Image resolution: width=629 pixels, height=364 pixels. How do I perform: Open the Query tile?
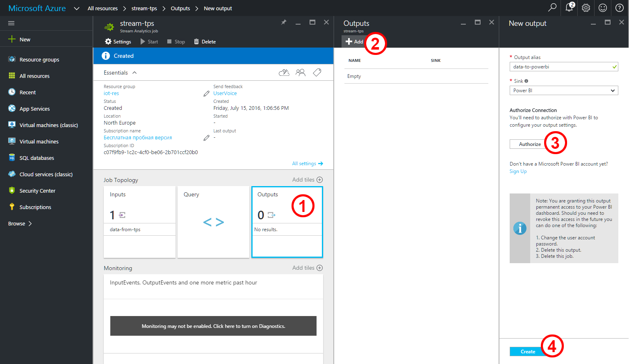click(x=213, y=222)
